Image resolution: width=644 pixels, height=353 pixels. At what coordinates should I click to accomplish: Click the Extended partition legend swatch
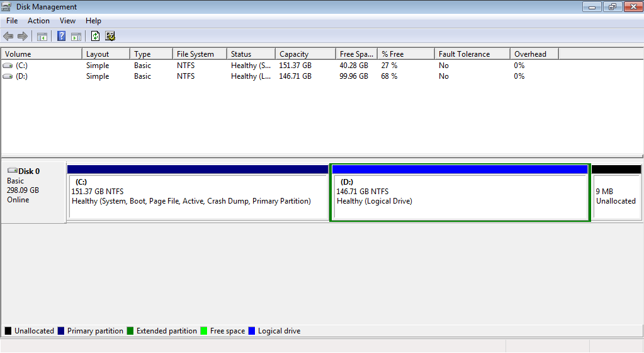click(130, 331)
